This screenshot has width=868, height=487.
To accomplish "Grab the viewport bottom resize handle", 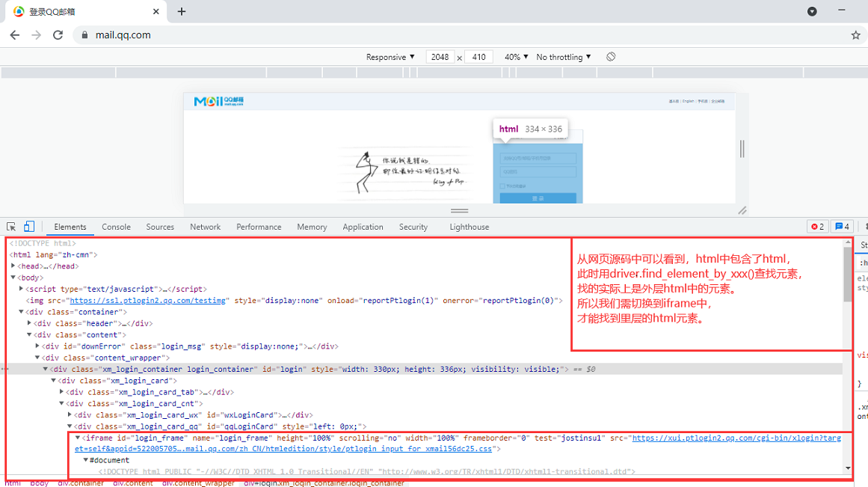I will [460, 210].
